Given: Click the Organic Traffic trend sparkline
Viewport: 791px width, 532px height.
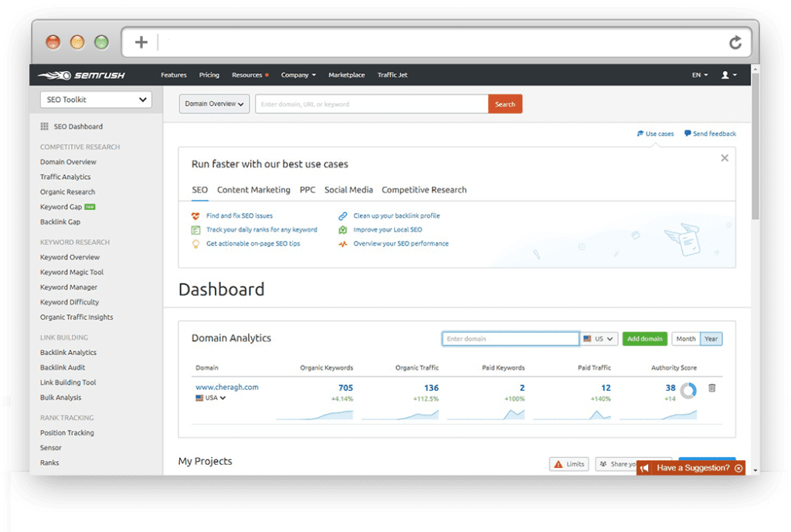Looking at the screenshot, I should point(399,414).
